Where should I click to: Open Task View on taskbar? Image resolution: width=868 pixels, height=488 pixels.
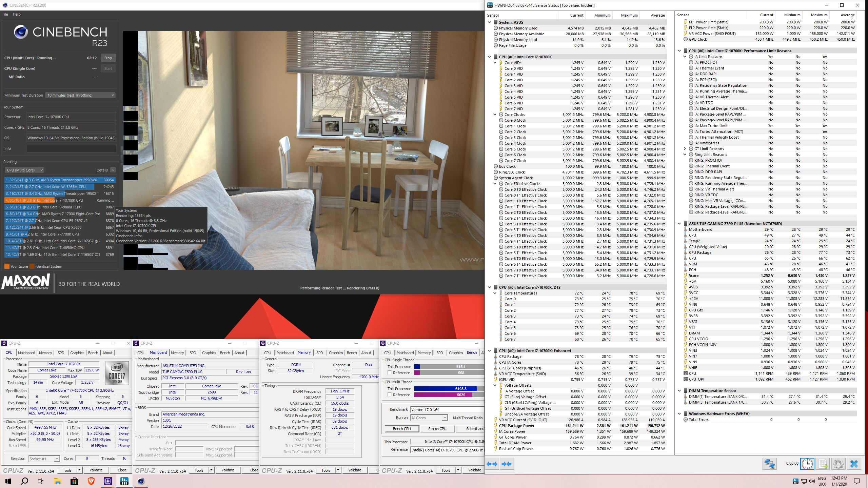click(x=41, y=481)
